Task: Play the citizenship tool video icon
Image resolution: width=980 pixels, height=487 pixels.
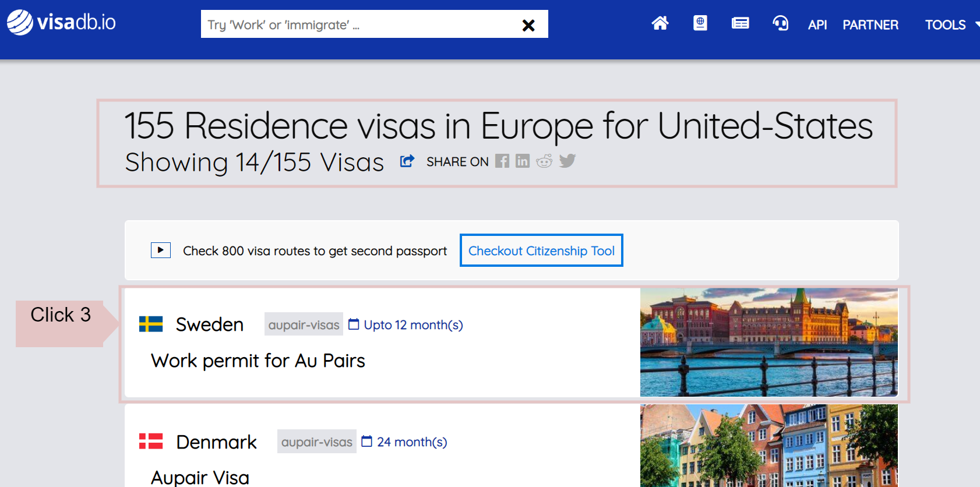Action: (x=160, y=250)
